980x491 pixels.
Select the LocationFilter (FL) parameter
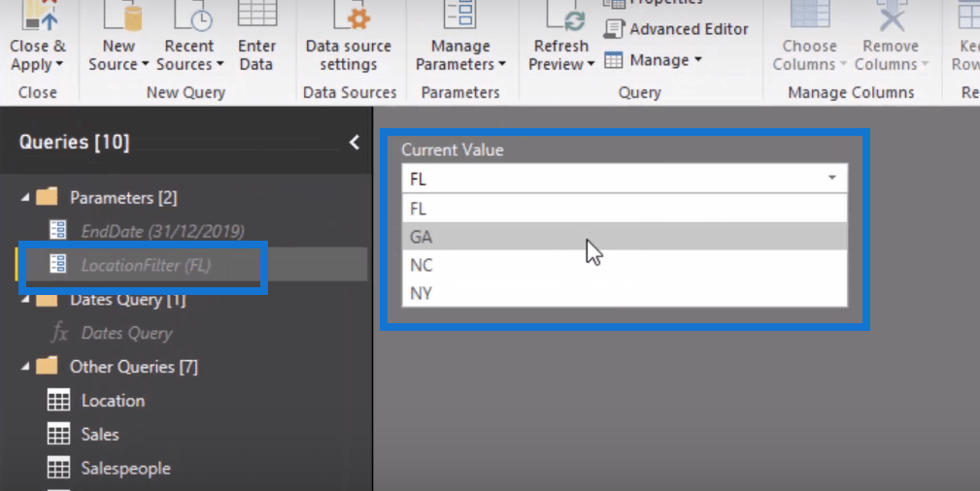(x=147, y=265)
